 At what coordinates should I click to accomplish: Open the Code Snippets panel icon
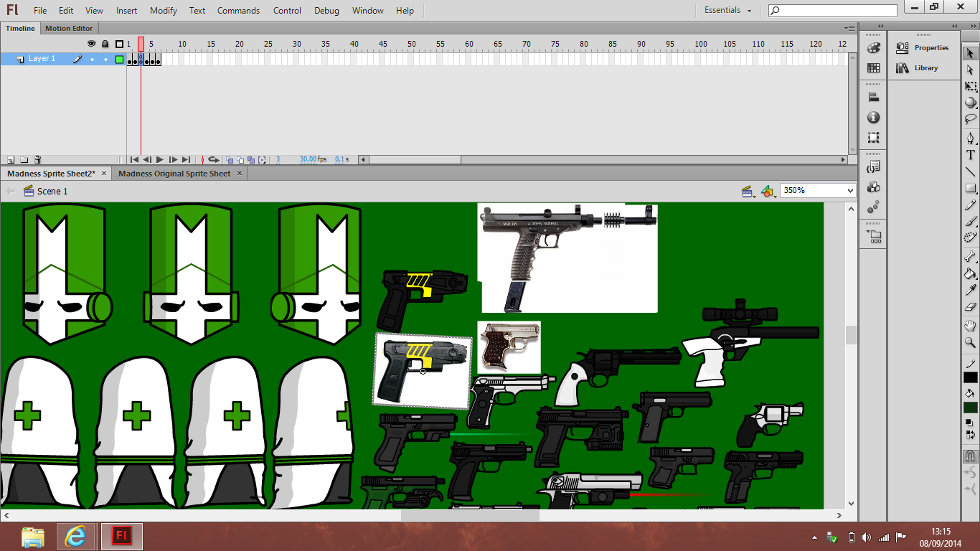coord(873,167)
